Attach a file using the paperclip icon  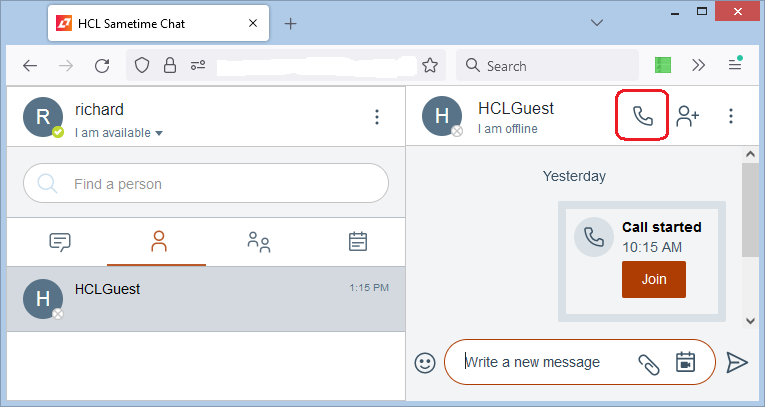tap(649, 363)
